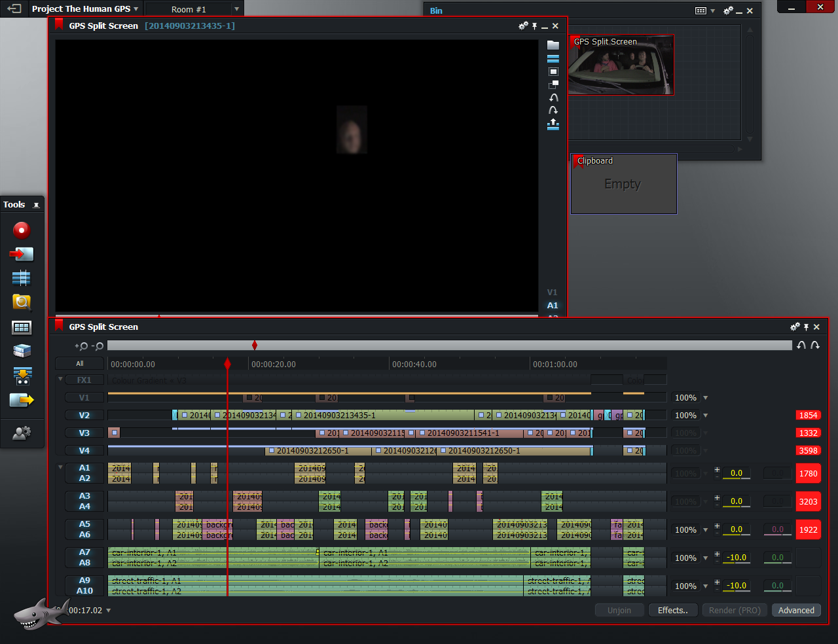
Task: Open the stacked discs Backup tool
Action: (x=22, y=351)
